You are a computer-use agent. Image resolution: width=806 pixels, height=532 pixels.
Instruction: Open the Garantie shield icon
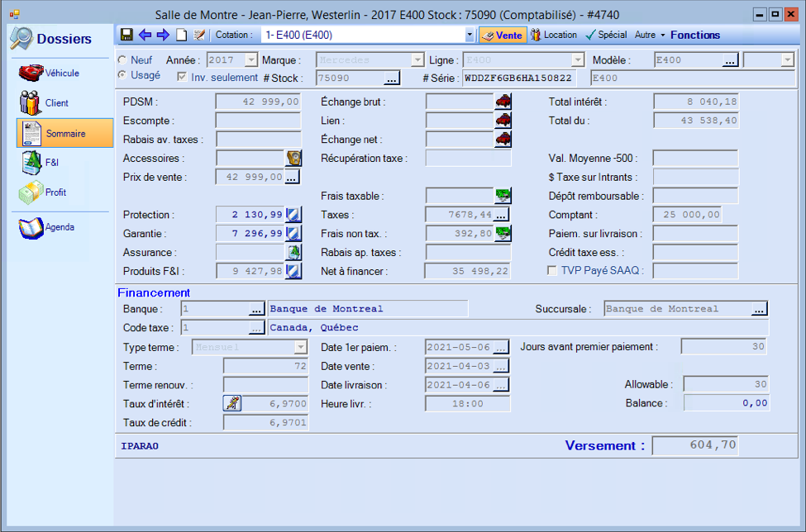click(x=293, y=234)
